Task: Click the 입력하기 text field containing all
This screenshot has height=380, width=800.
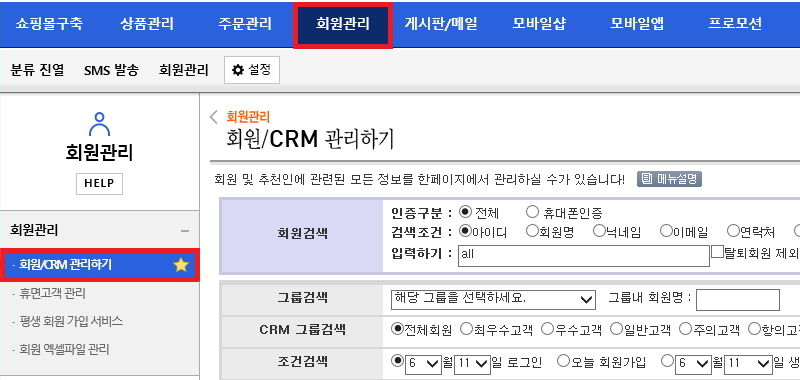Action: coord(584,255)
